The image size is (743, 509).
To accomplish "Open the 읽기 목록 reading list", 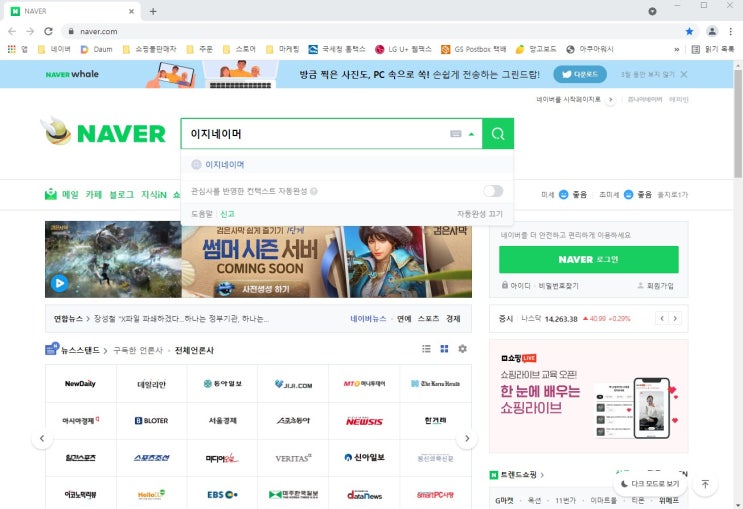I will (713, 49).
